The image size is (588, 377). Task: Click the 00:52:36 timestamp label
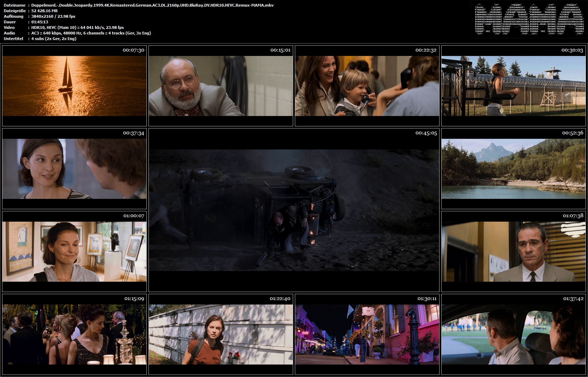point(573,133)
